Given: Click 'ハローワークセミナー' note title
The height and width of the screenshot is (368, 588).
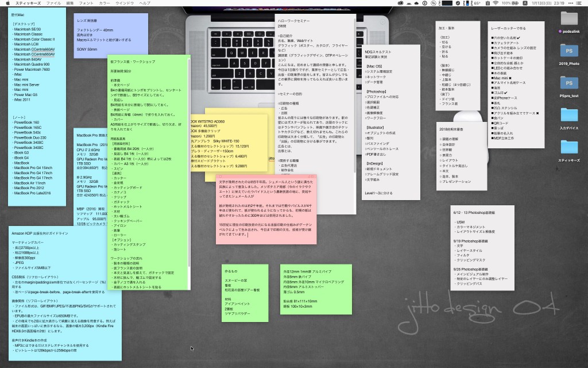Looking at the screenshot, I should 294,21.
